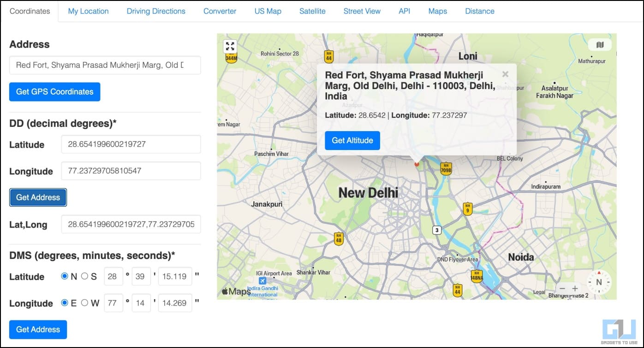Open the Street View tab
Screen dimensions: 644x348
tap(362, 11)
